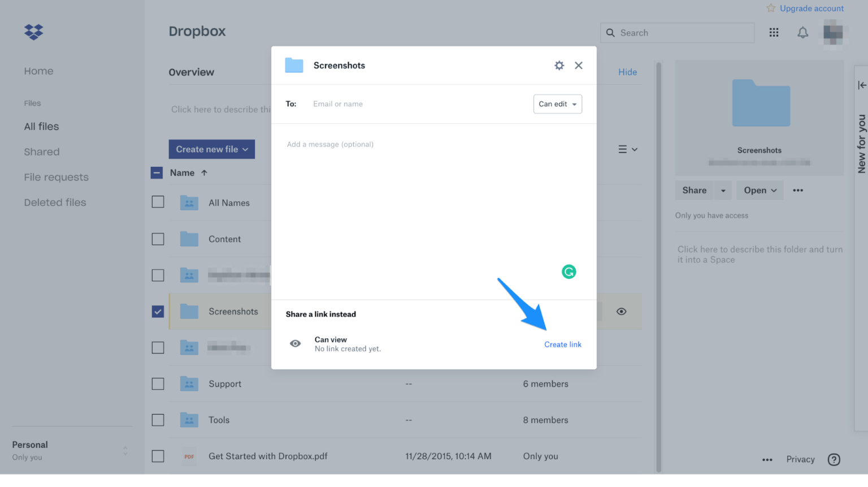Click the search magnifier icon
868x487 pixels.
pyautogui.click(x=610, y=33)
